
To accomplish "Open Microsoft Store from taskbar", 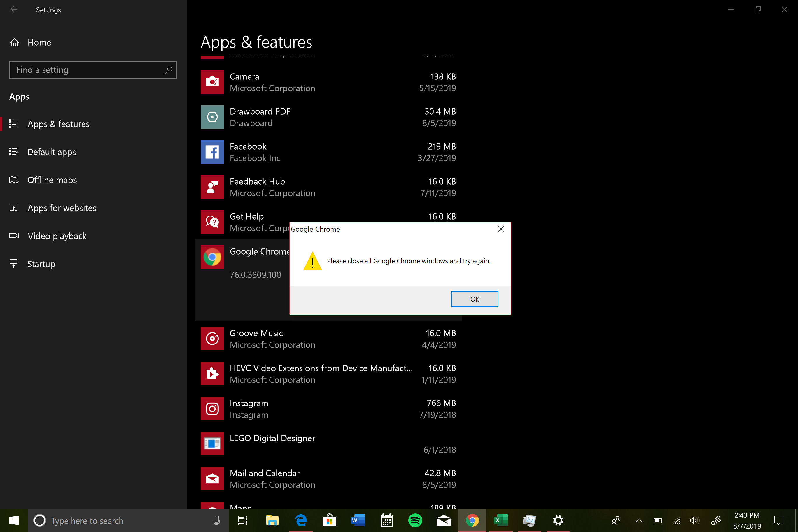I will pyautogui.click(x=329, y=520).
